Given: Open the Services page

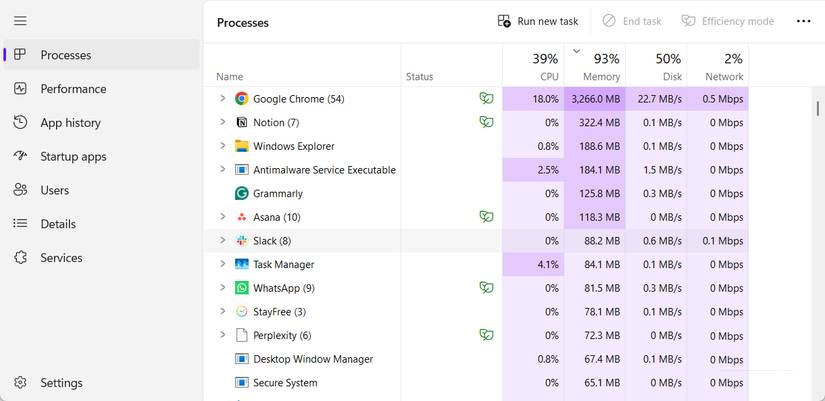Looking at the screenshot, I should [102, 258].
